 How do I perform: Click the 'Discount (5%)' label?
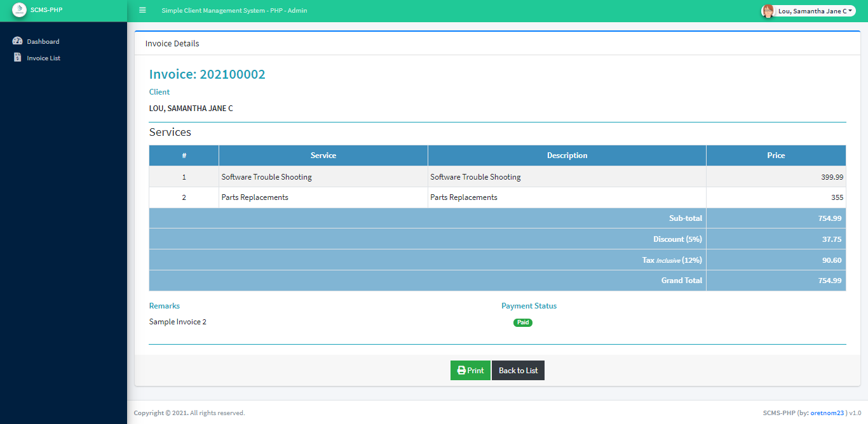[x=677, y=239]
